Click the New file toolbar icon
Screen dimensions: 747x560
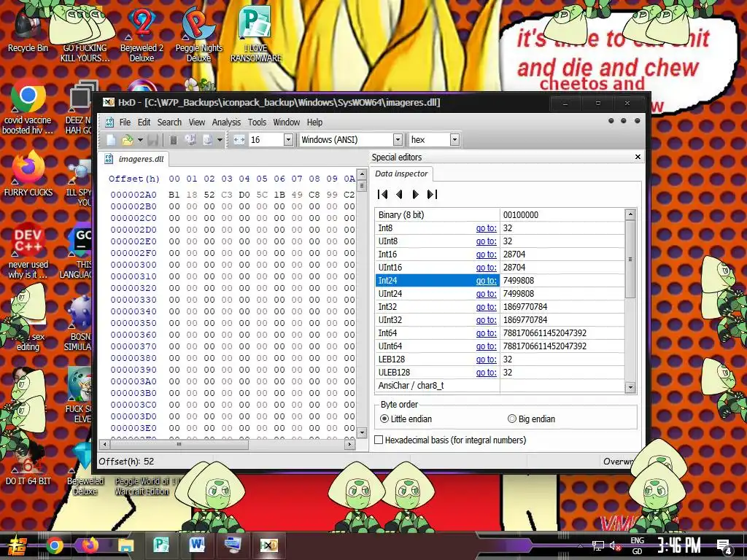(111, 140)
